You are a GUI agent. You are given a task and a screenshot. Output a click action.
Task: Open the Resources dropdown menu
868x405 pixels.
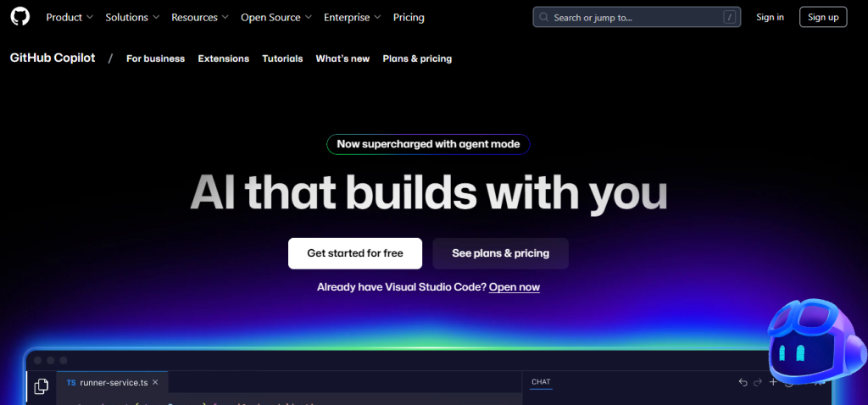[x=200, y=17]
